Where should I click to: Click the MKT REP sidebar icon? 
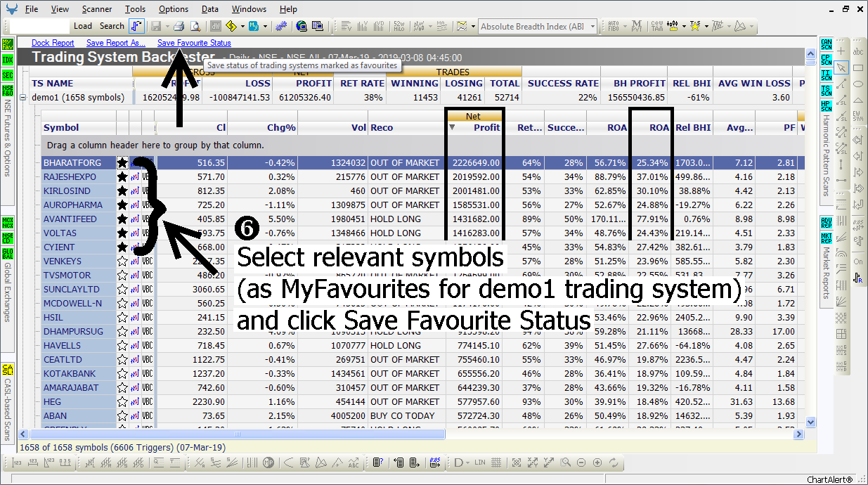(x=827, y=239)
